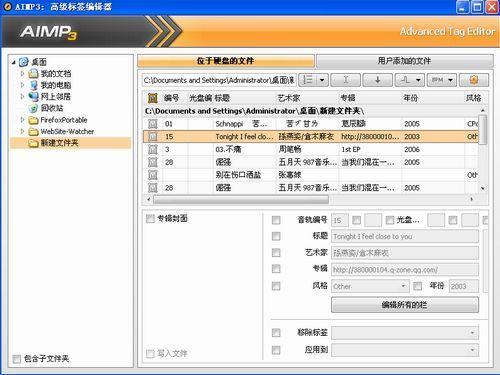The height and width of the screenshot is (375, 500).
Task: Click the select-all icon in table header
Action: point(153,98)
